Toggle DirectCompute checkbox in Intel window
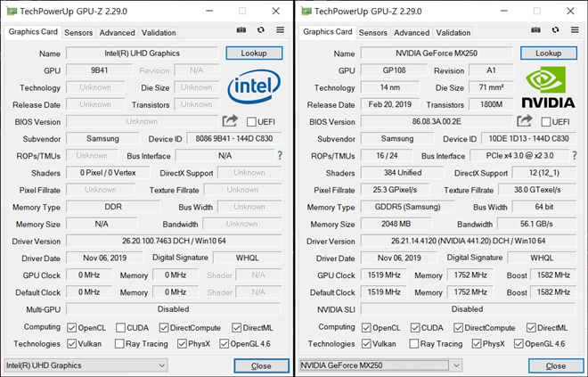This screenshot has width=588, height=377. tap(164, 328)
